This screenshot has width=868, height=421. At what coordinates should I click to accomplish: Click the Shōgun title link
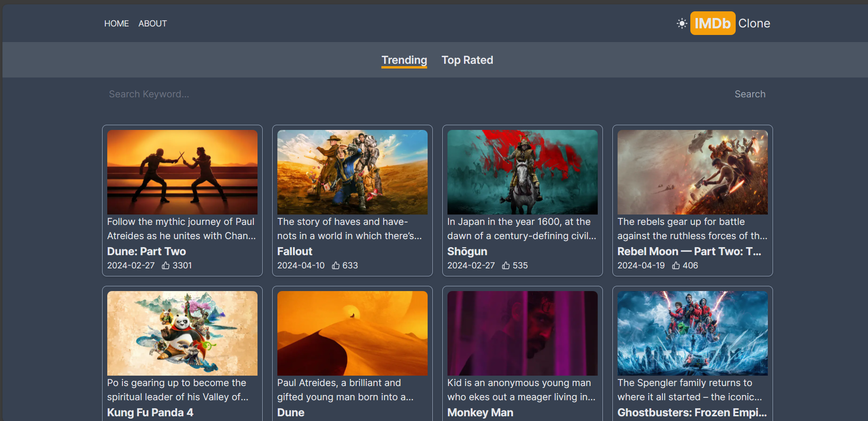point(467,251)
